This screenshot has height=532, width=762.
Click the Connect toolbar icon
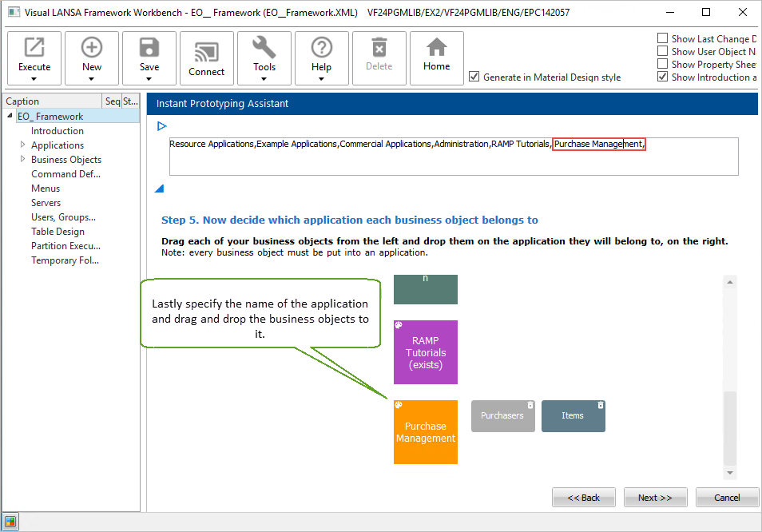pos(207,53)
